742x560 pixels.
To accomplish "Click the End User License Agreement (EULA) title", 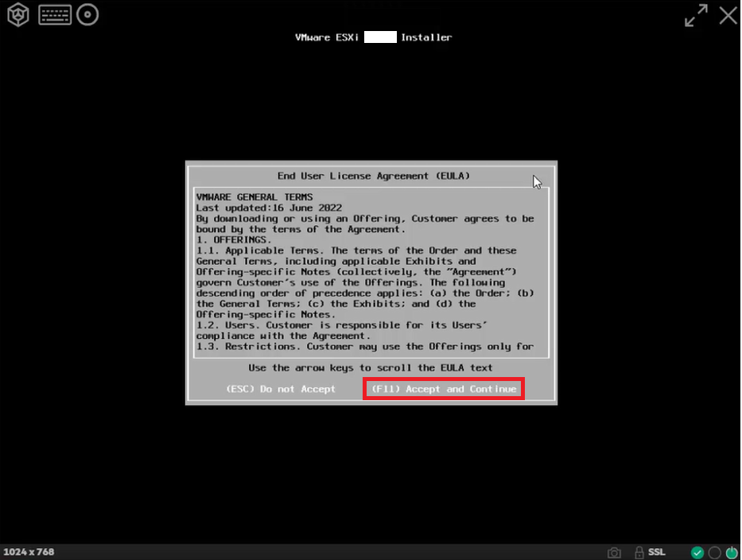I will [373, 176].
